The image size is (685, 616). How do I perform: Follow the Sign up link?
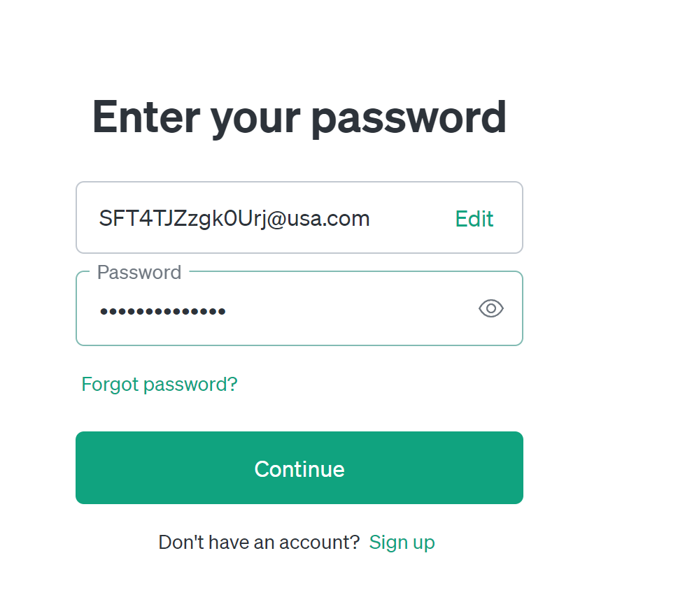[x=402, y=542]
